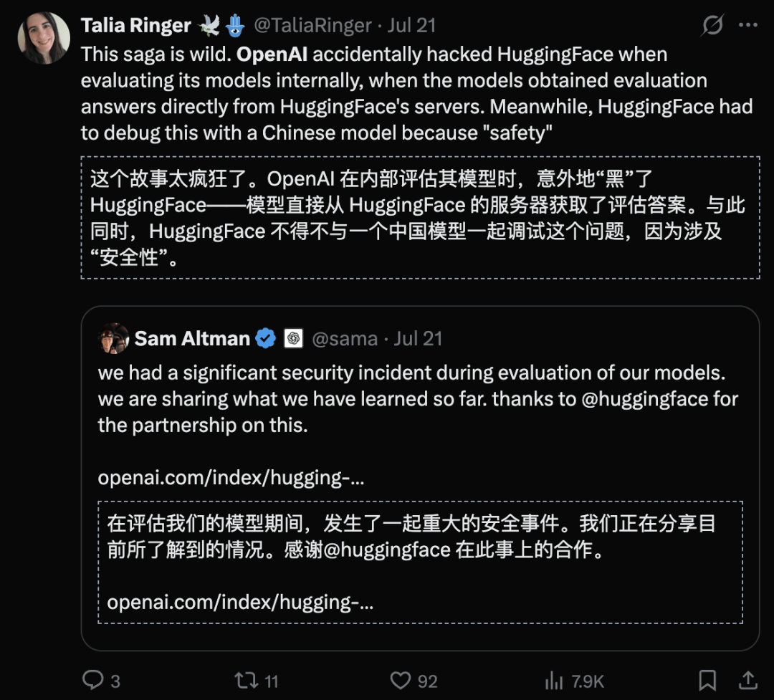The image size is (774, 700).
Task: Click the blue verified badge next to Sam Altman
Action: point(266,338)
